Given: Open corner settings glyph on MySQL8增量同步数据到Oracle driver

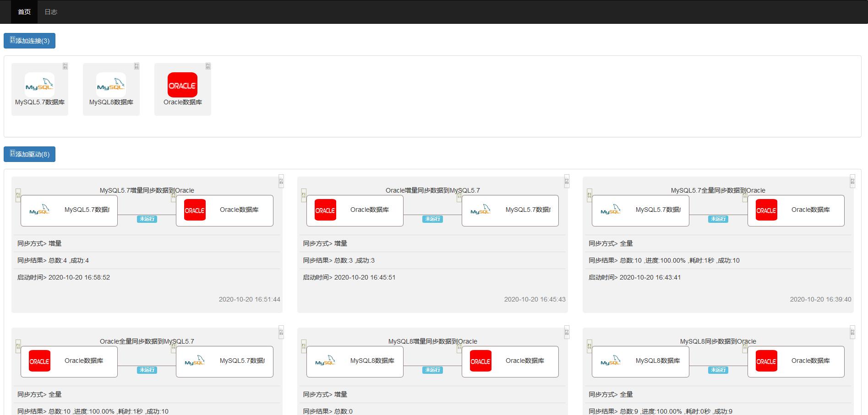Looking at the screenshot, I should click(567, 332).
